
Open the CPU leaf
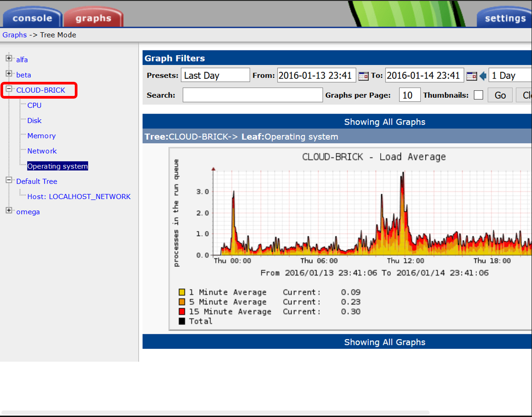coord(35,105)
